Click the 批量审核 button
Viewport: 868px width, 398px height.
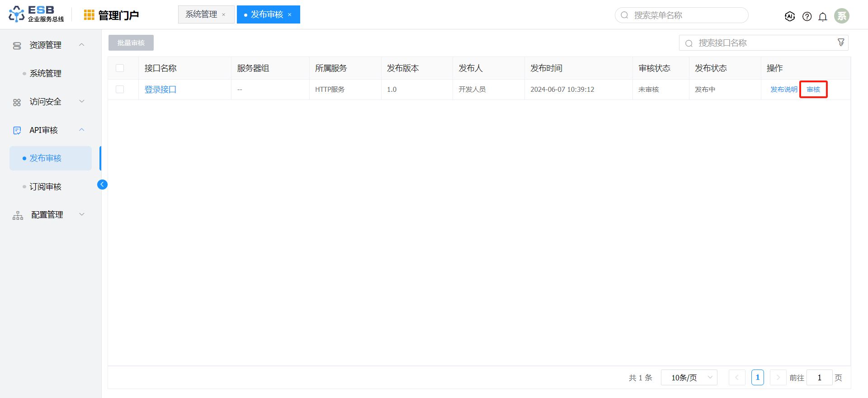(x=131, y=43)
